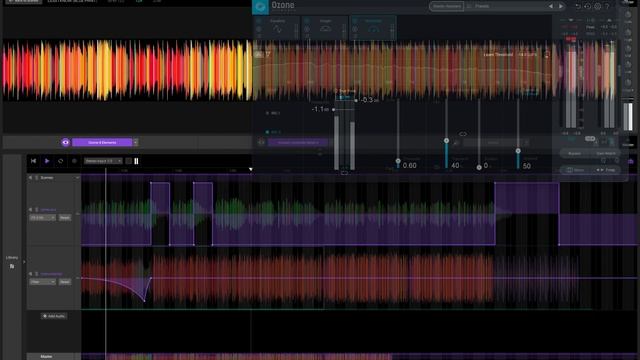The image size is (640, 360).
Task: Click Learn Threshold in the Maximizer
Action: coord(498,54)
